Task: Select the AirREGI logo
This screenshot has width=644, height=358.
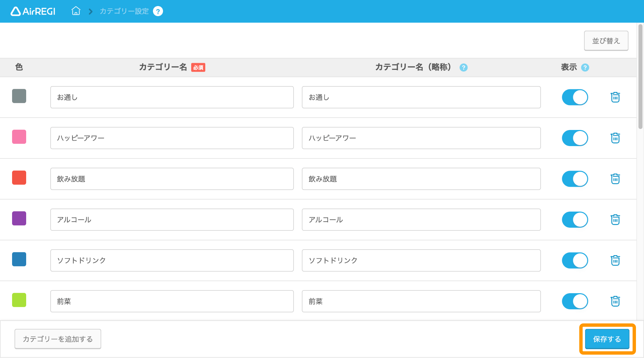Action: click(33, 11)
